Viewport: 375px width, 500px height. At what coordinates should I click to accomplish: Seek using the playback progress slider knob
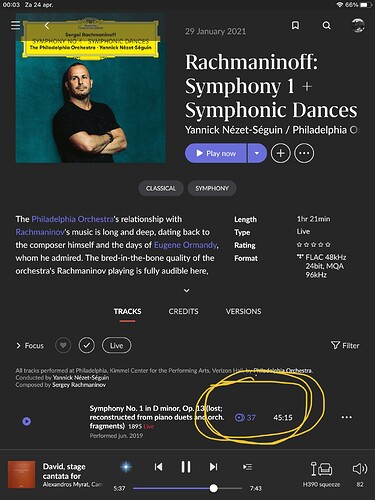[x=214, y=488]
